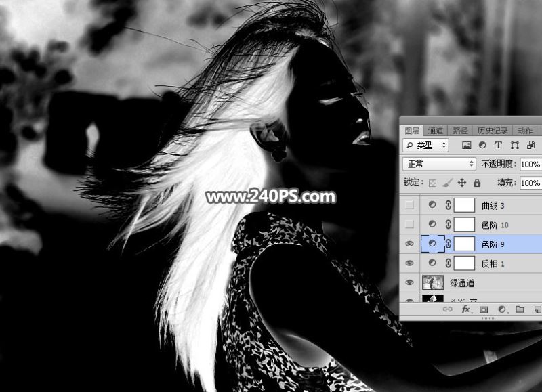The width and height of the screenshot is (542, 392).
Task: Toggle mask link on 曲线 3 layer
Action: tap(448, 205)
